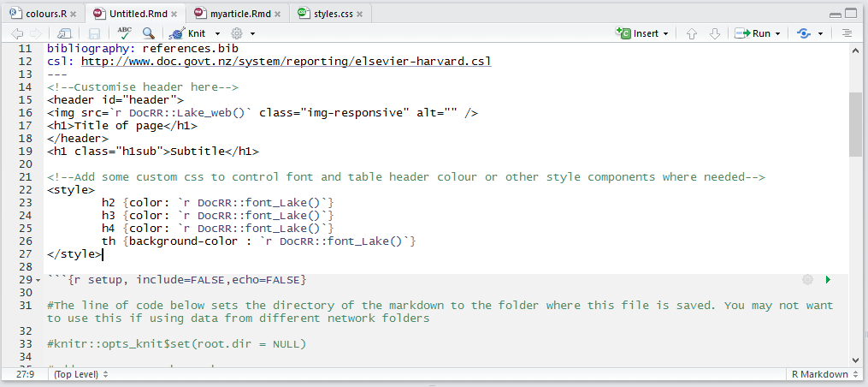Click the "Subtitle" heading text
This screenshot has width=868, height=387.
[197, 151]
